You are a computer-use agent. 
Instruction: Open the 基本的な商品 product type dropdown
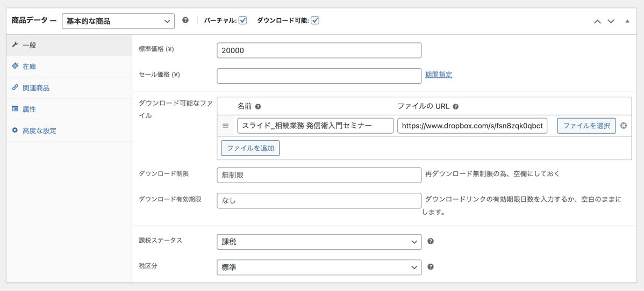point(118,21)
